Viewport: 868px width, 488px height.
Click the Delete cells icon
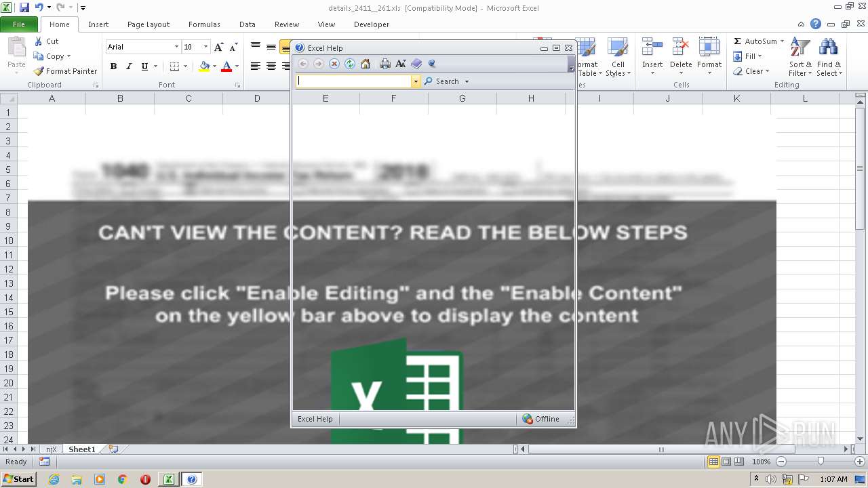coord(681,47)
